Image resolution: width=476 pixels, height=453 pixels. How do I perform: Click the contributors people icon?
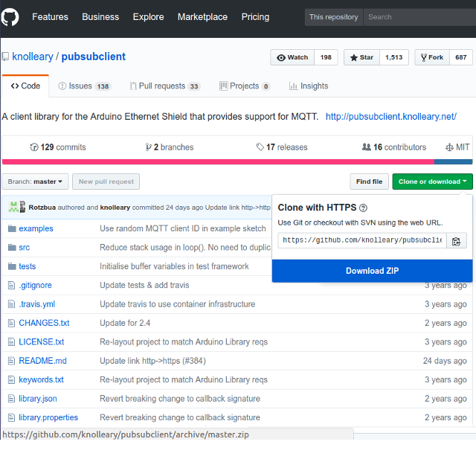tap(367, 147)
